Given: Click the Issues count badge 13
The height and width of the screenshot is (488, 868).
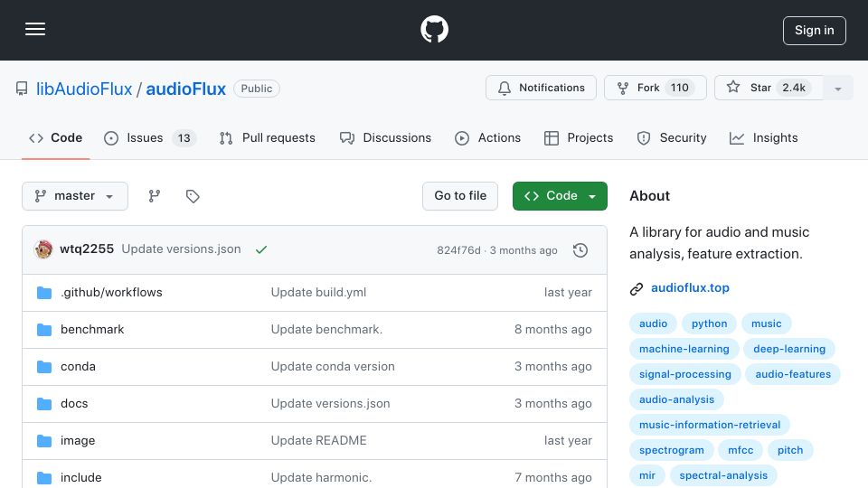Looking at the screenshot, I should (184, 137).
